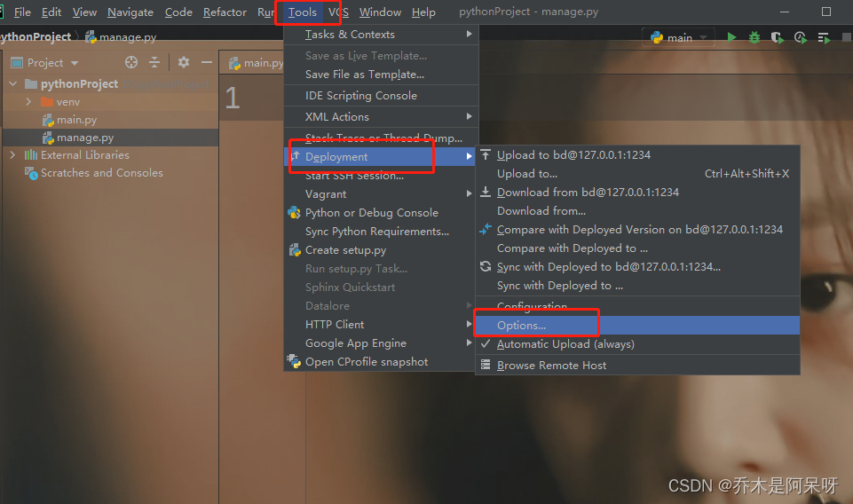
Task: Collapse all using the Project panel icon
Action: point(154,62)
